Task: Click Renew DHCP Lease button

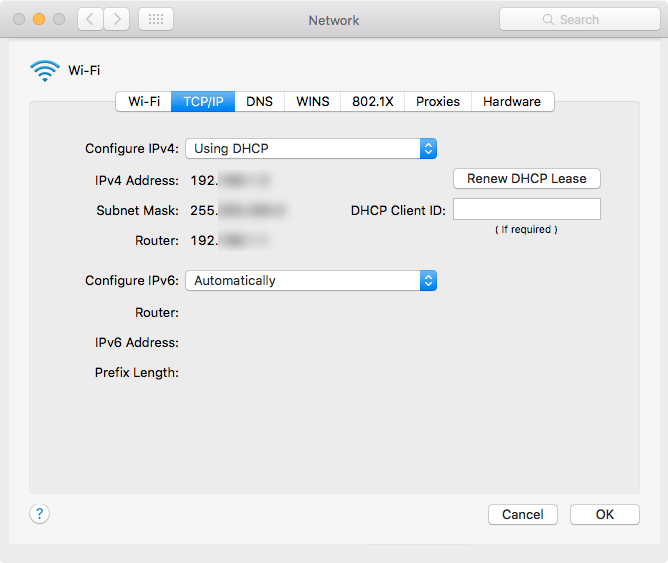Action: [x=527, y=178]
